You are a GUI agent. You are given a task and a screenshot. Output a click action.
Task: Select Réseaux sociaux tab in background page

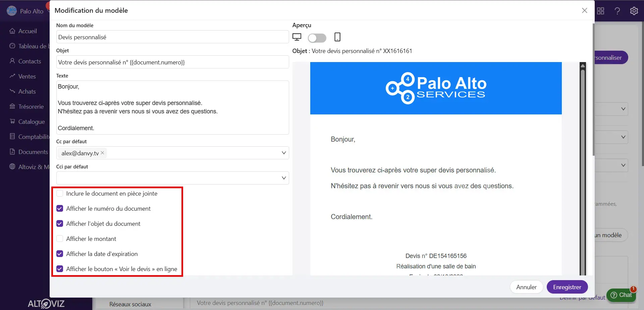(x=130, y=304)
